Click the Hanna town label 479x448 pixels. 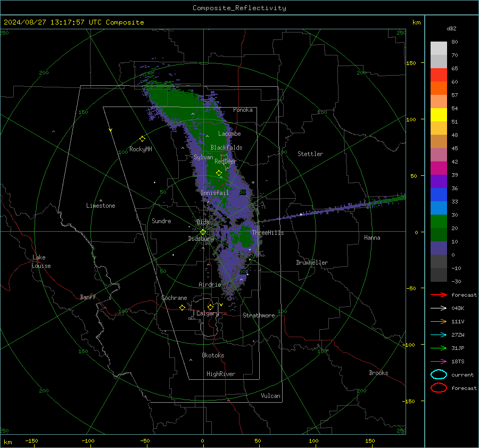coord(372,238)
